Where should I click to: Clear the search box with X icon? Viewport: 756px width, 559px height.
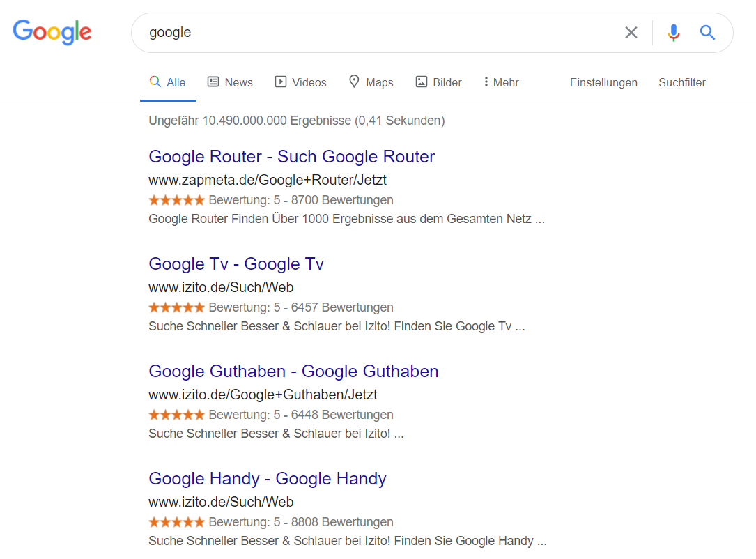point(631,33)
